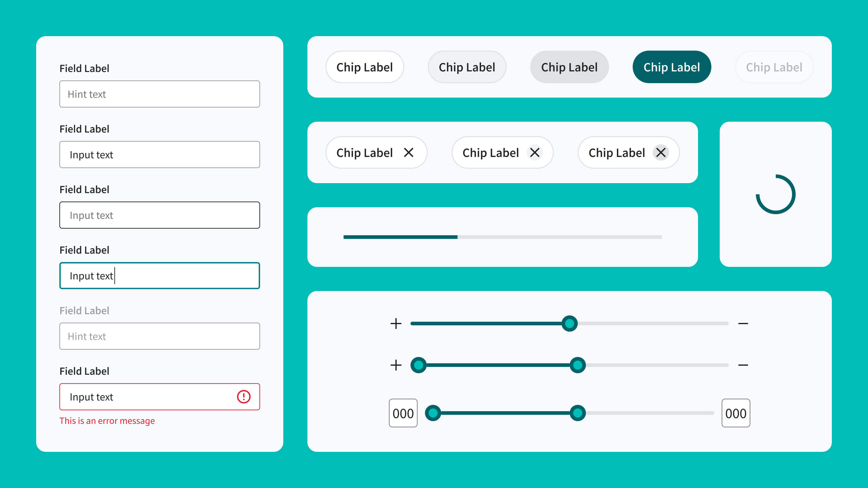
Task: Click the right 000 stepper value box
Action: point(736,413)
